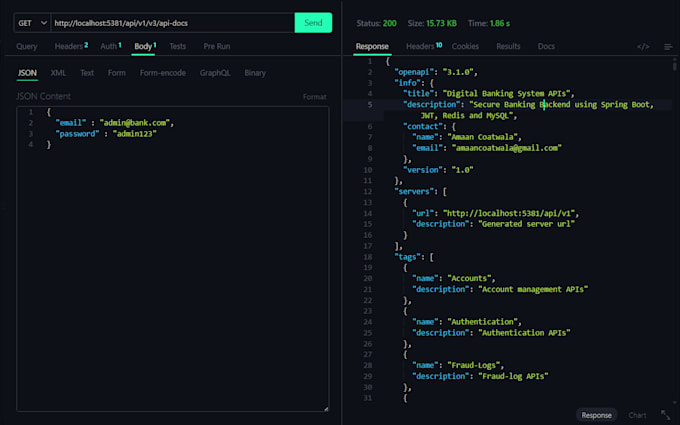Image resolution: width=680 pixels, height=425 pixels.
Task: Select the JSON body type
Action: click(27, 73)
